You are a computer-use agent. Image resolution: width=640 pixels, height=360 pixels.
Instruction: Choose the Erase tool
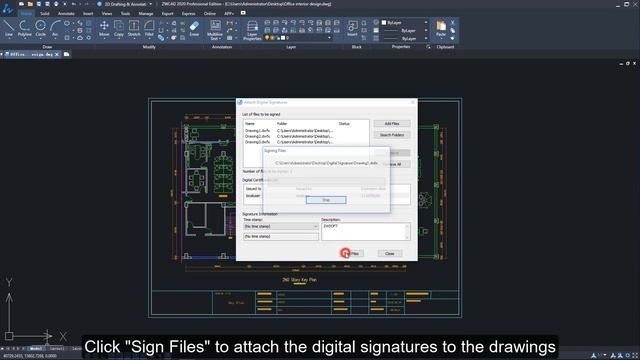tap(194, 29)
